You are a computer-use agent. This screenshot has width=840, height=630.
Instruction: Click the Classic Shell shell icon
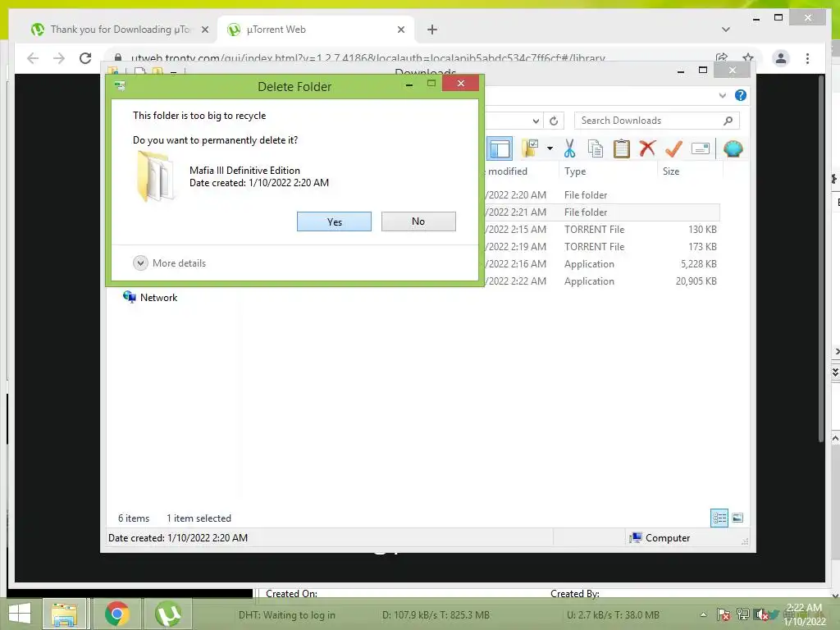tap(733, 148)
